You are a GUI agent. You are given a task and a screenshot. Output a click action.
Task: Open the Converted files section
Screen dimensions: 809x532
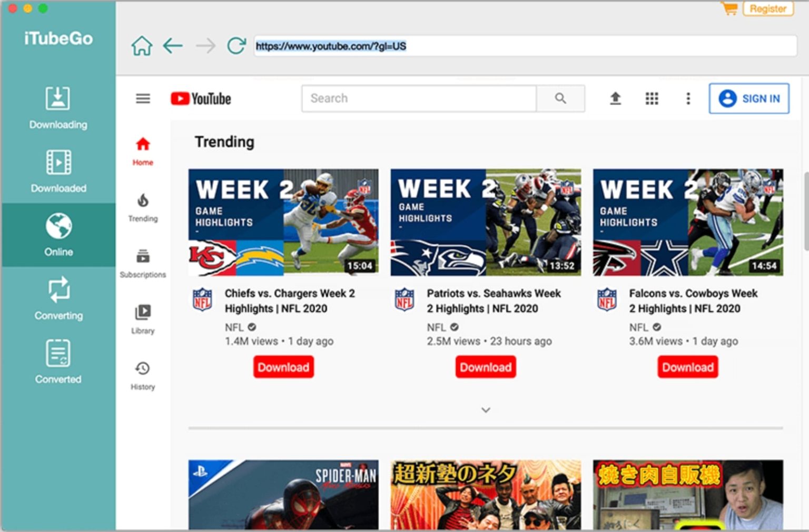[58, 362]
